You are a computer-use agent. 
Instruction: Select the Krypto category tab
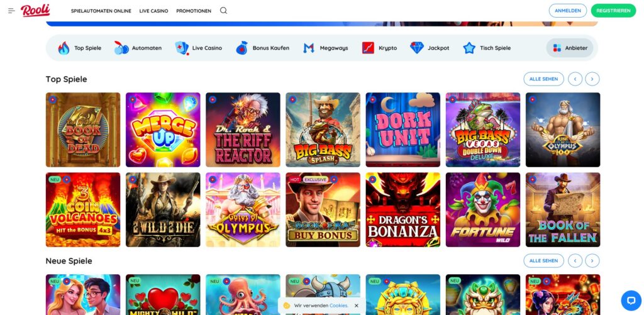379,48
